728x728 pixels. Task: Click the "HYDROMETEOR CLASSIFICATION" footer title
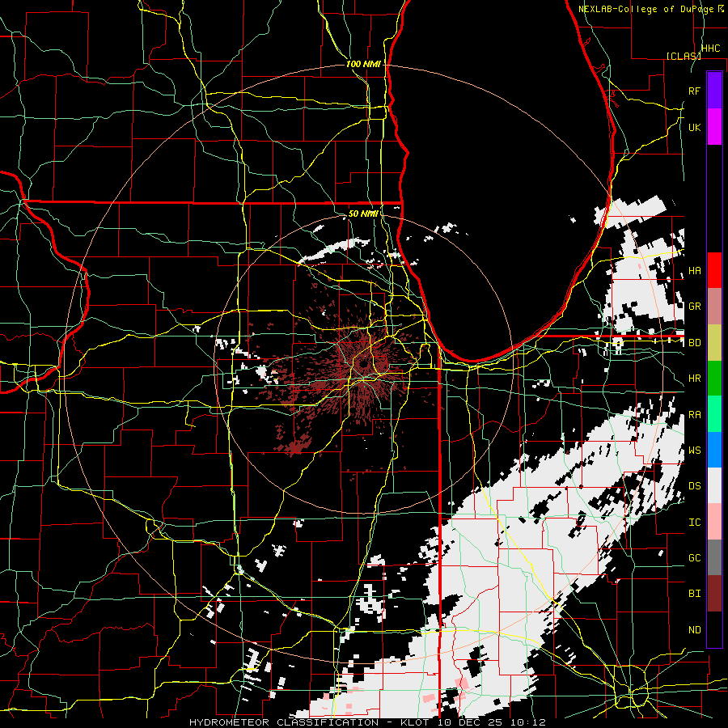[284, 722]
